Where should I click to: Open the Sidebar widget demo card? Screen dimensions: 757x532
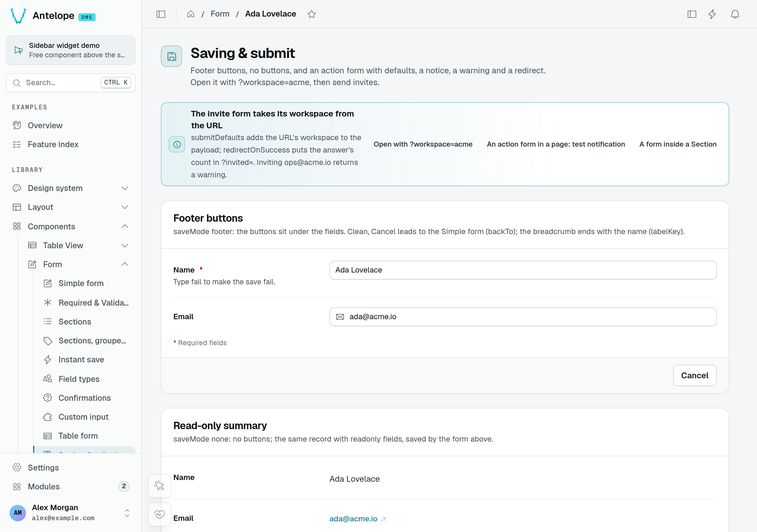coord(71,50)
